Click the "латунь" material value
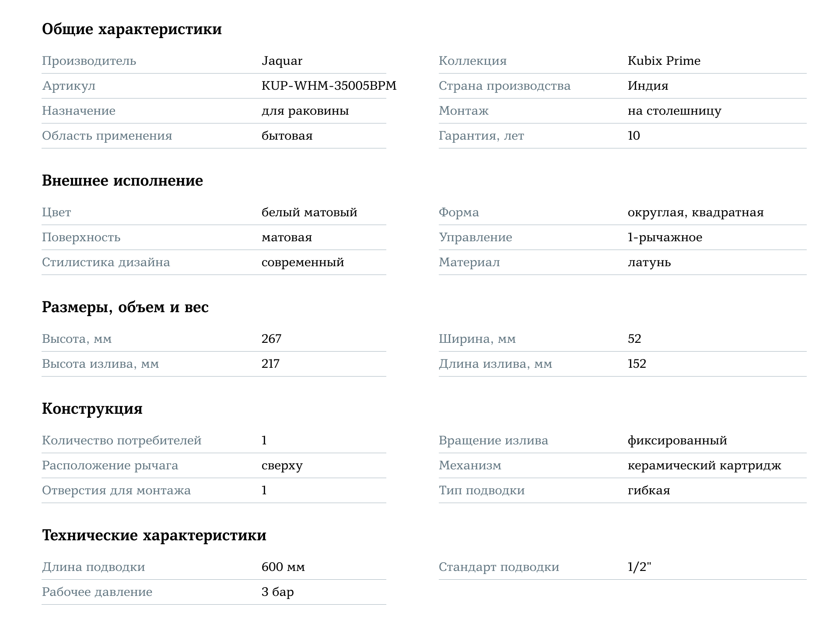The image size is (840, 634). [649, 262]
